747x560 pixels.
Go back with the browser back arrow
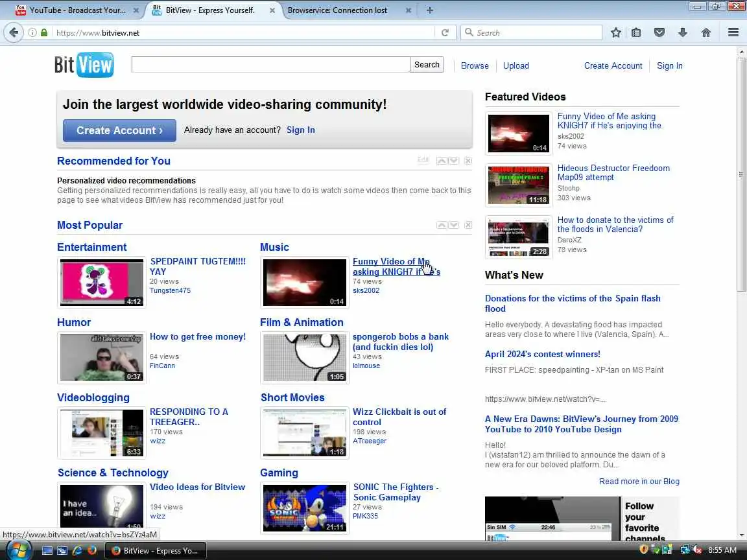click(x=14, y=32)
